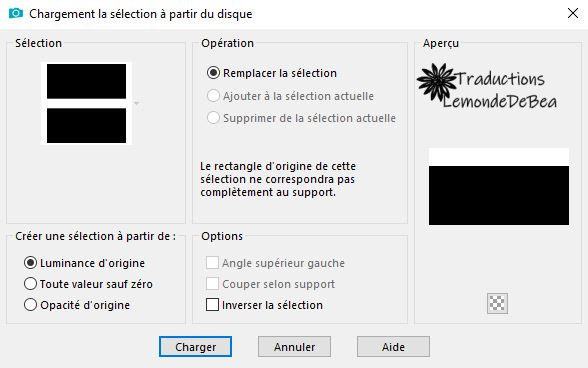Viewport: 588px width, 368px height.
Task: Open the selection file dropdown arrow
Action: coord(136,103)
